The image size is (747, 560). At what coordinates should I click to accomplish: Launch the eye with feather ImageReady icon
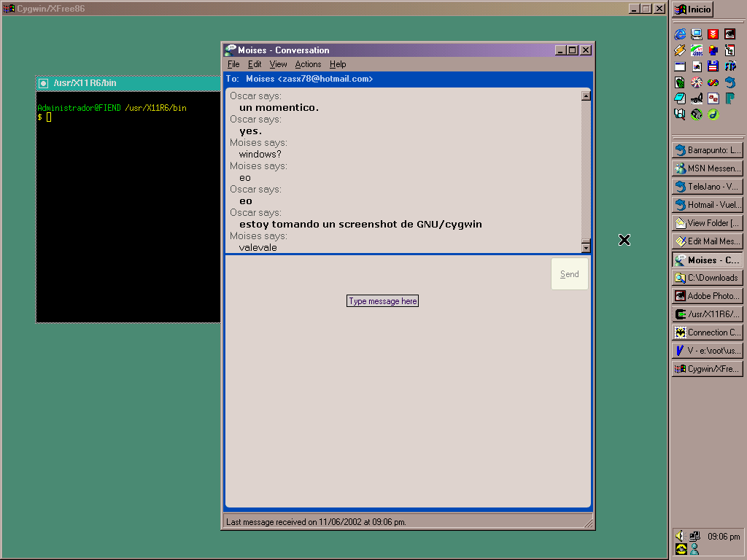click(697, 98)
